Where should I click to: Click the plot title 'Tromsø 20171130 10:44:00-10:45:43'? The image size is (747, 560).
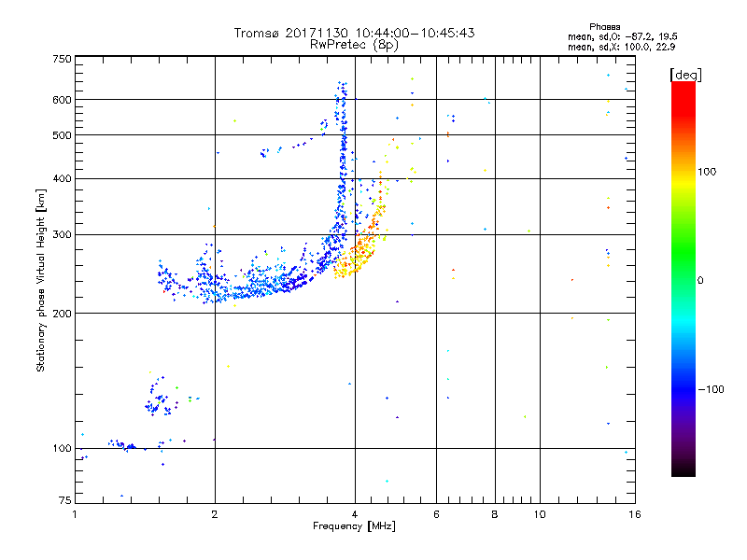point(354,33)
